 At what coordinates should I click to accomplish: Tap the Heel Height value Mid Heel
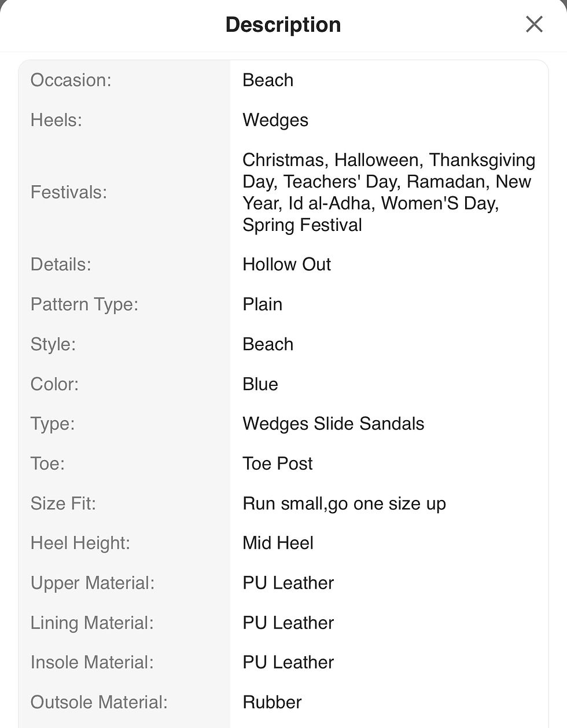278,543
